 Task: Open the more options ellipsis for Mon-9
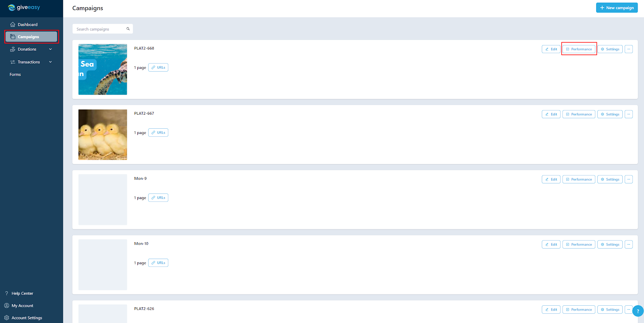[x=629, y=179]
